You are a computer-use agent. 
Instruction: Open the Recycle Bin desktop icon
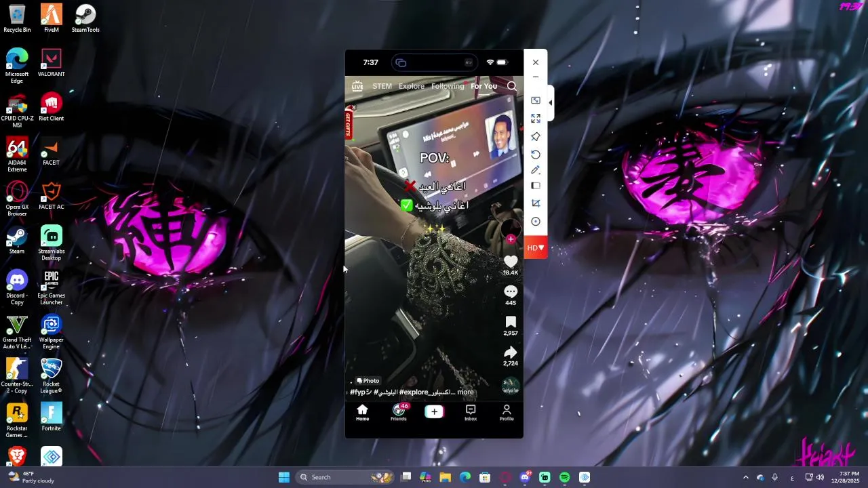click(x=17, y=18)
